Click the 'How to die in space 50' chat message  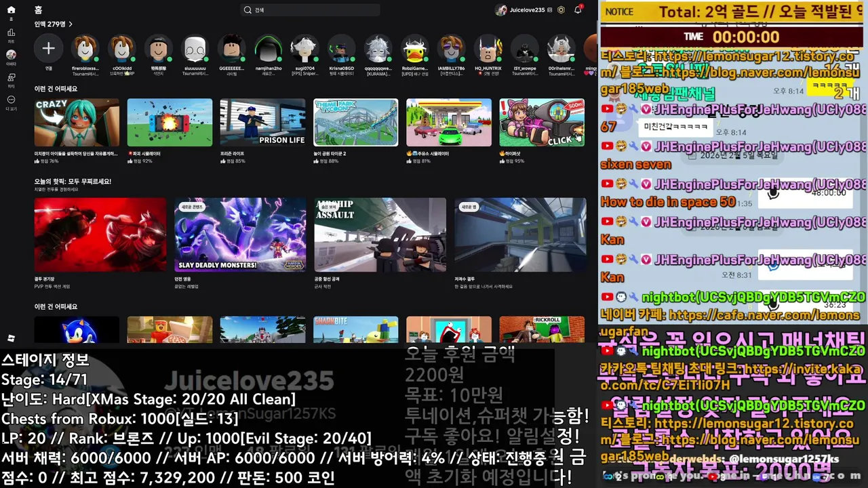click(x=668, y=202)
